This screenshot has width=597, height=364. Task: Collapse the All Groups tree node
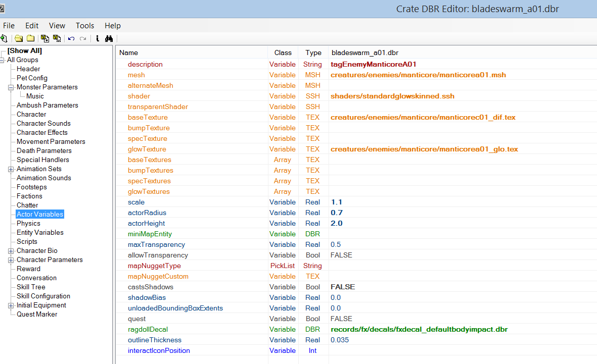(x=3, y=60)
